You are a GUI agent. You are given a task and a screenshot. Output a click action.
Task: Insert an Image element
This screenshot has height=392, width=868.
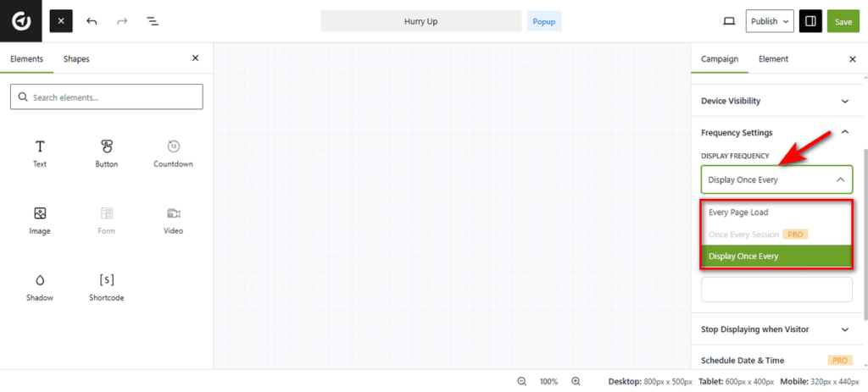click(x=40, y=220)
